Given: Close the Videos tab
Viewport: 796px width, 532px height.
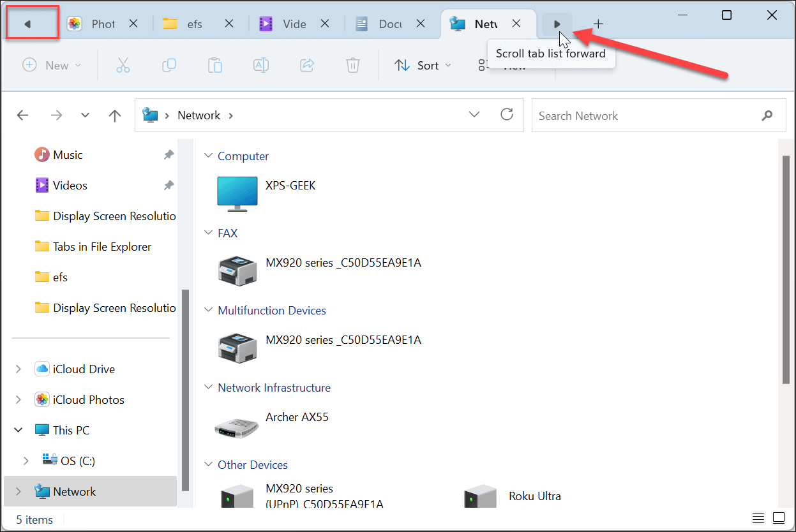Looking at the screenshot, I should click(325, 24).
